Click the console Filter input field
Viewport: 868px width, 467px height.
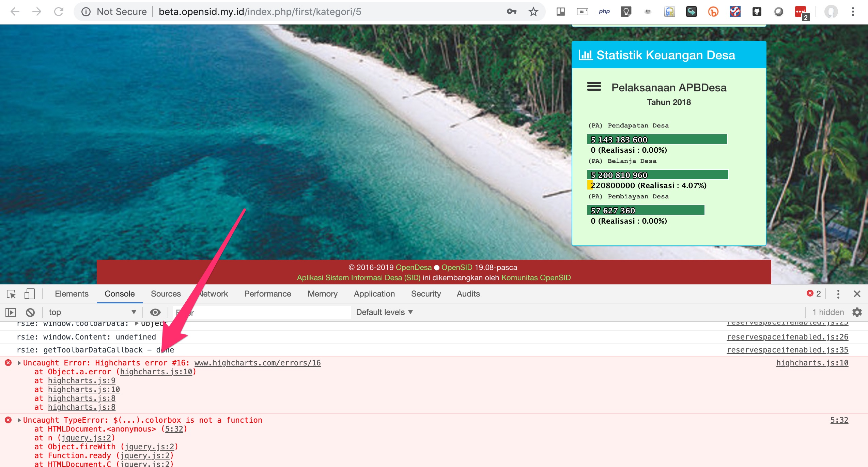point(262,312)
